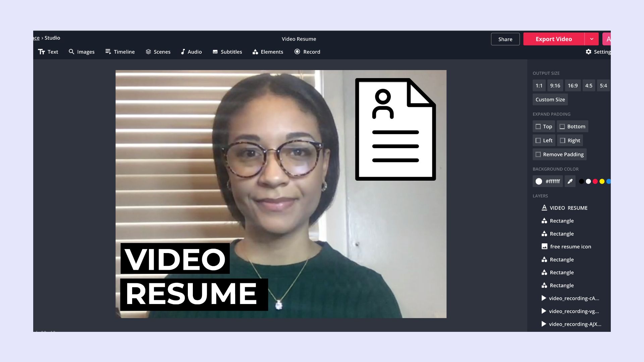Select the 16:9 output size
This screenshot has height=362, width=644.
point(573,85)
